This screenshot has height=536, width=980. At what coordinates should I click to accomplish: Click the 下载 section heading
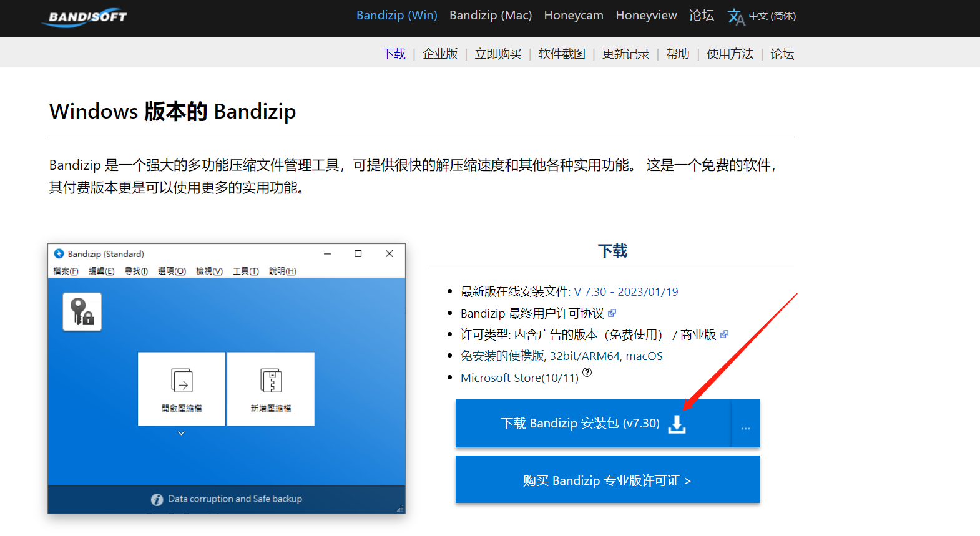point(612,251)
